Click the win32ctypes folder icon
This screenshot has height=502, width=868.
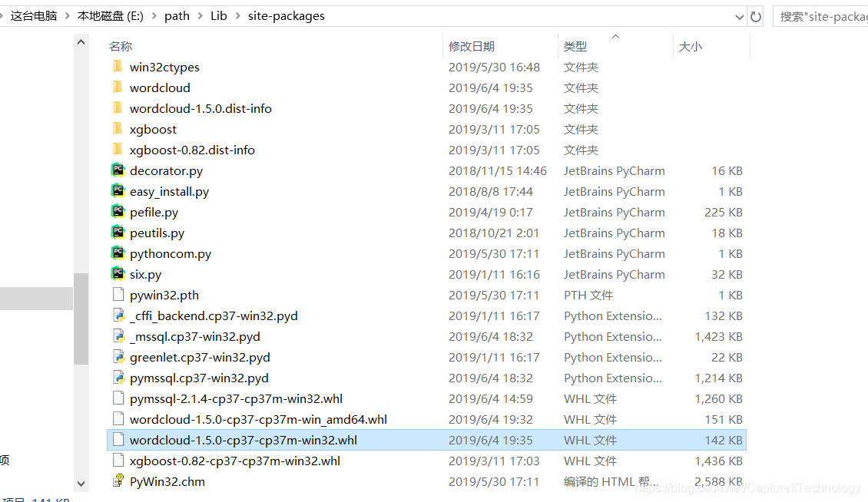[118, 67]
